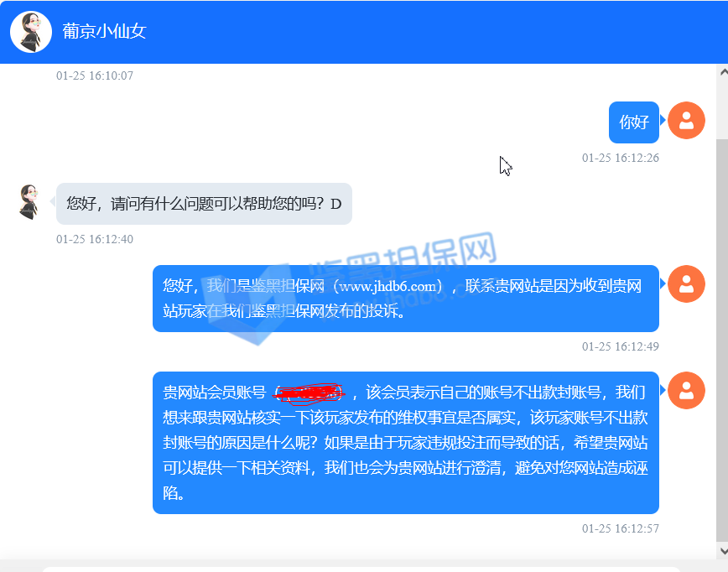The width and height of the screenshot is (728, 572).
Task: Click the 01-25 16:12:49 timestamp
Action: coord(621,346)
